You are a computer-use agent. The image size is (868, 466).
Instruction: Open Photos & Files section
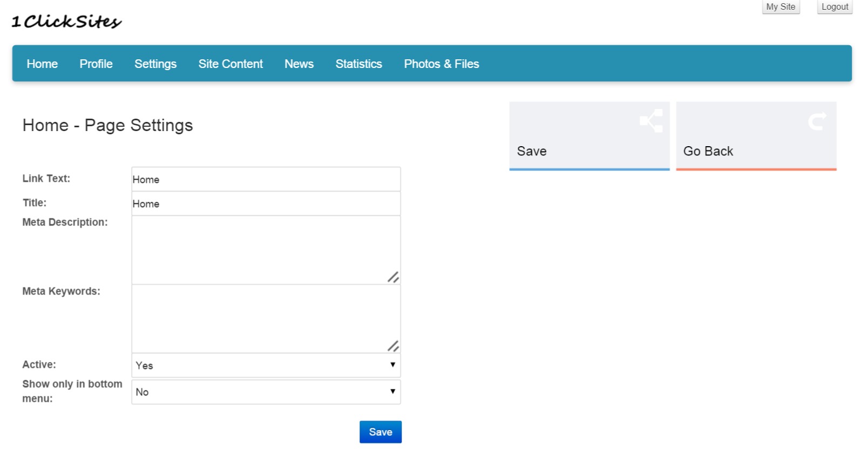442,64
